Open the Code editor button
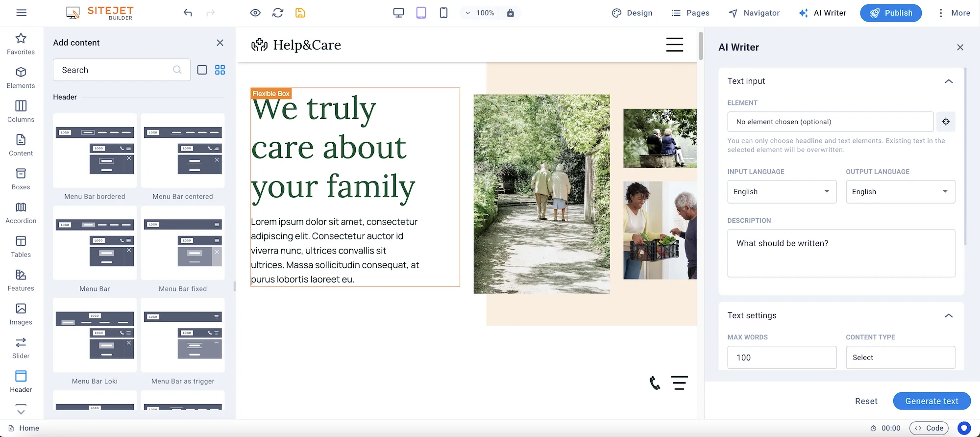 click(929, 428)
